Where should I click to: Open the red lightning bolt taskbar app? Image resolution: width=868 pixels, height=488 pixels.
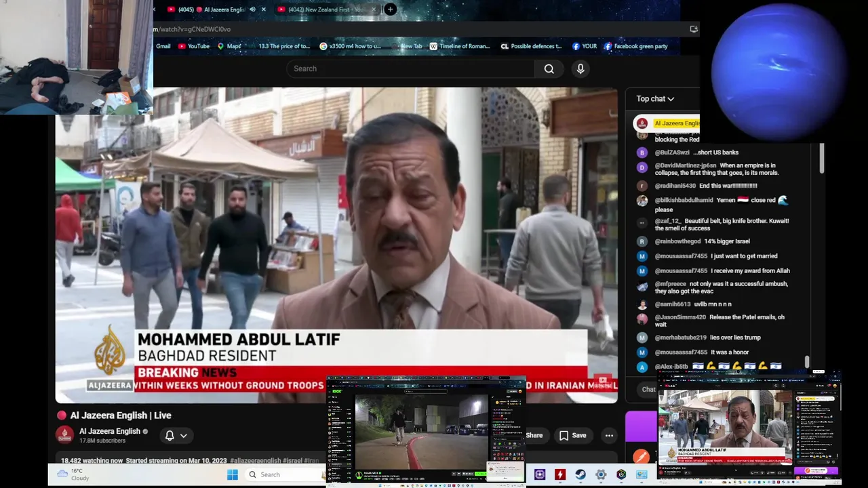tap(560, 474)
